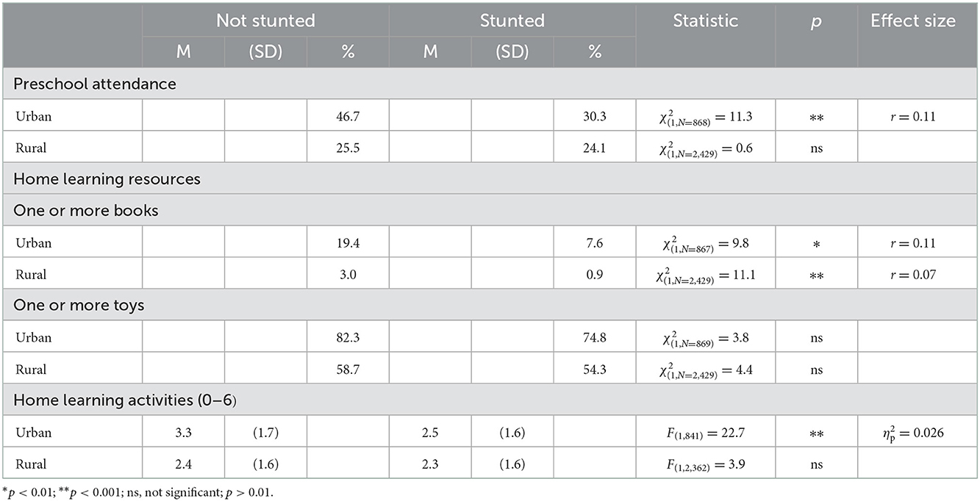Click the 'Preschool attendance' section row

point(490,84)
